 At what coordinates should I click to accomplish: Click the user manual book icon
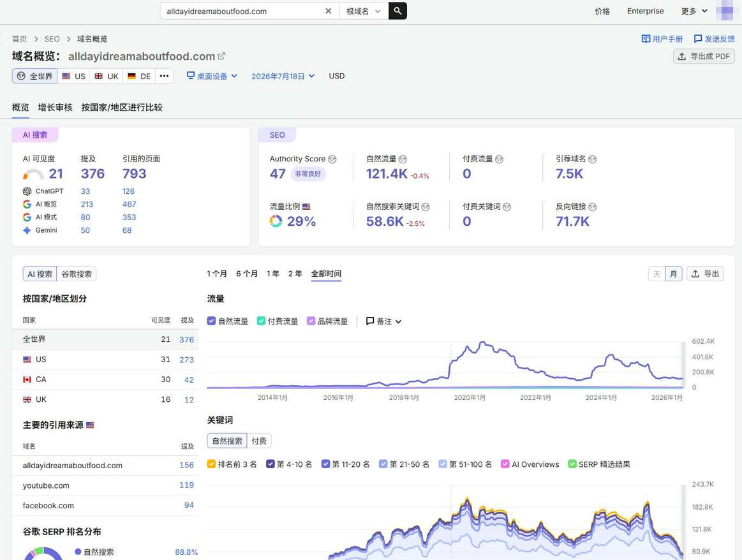646,39
